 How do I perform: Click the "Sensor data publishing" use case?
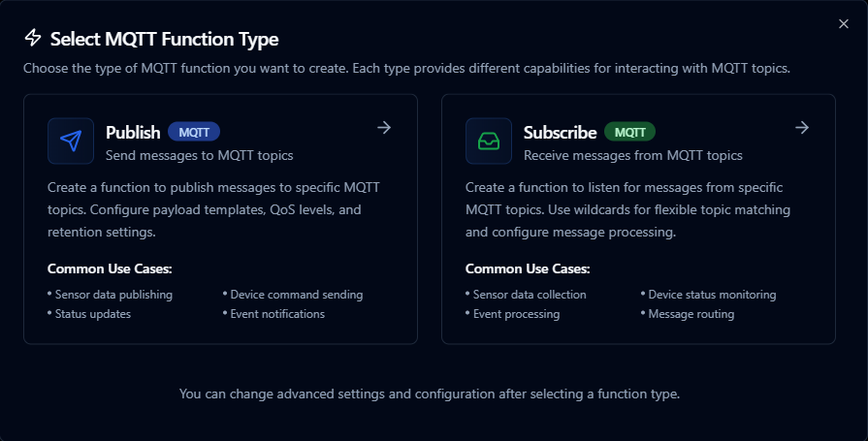pos(113,295)
